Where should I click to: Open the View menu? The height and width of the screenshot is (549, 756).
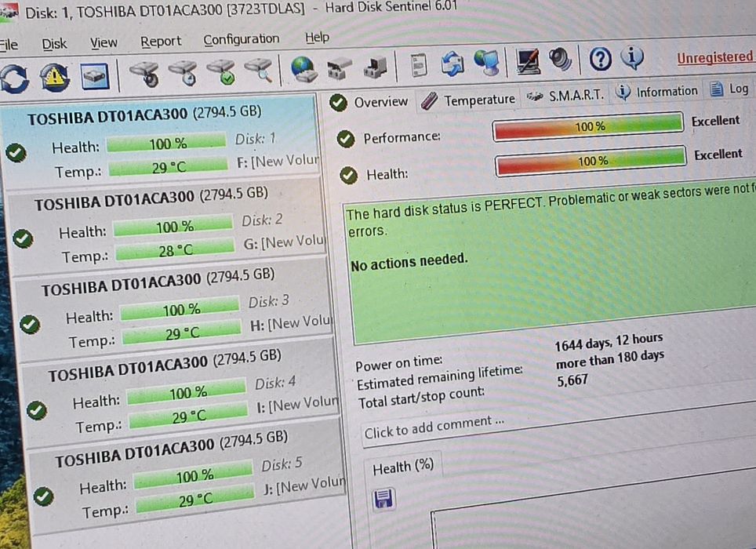click(x=104, y=43)
